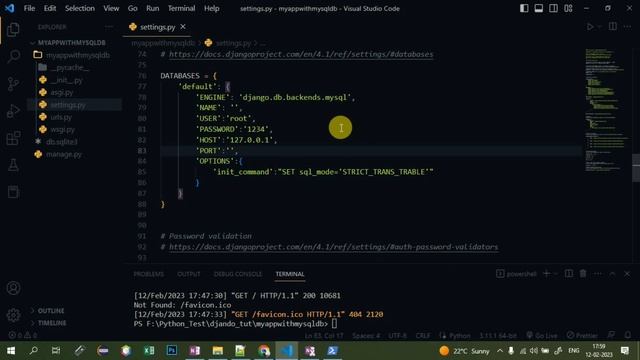The width and height of the screenshot is (640, 360).
Task: Close the settings.py editor tab
Action: tap(183, 27)
